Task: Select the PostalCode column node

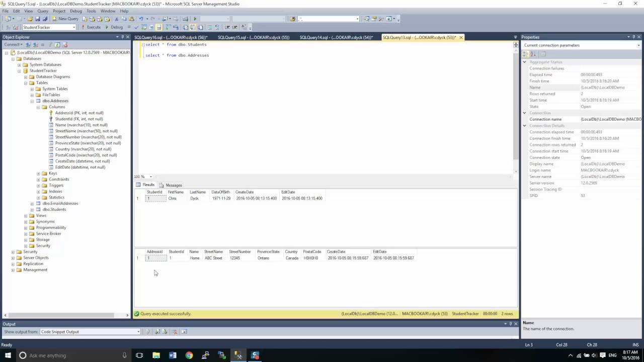Action: click(x=86, y=155)
